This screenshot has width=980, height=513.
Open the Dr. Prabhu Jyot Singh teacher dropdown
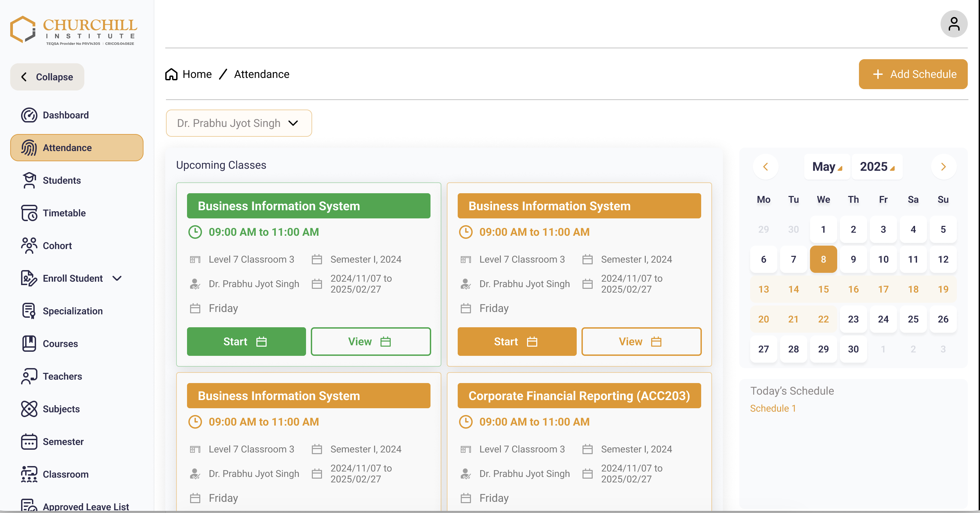click(238, 123)
